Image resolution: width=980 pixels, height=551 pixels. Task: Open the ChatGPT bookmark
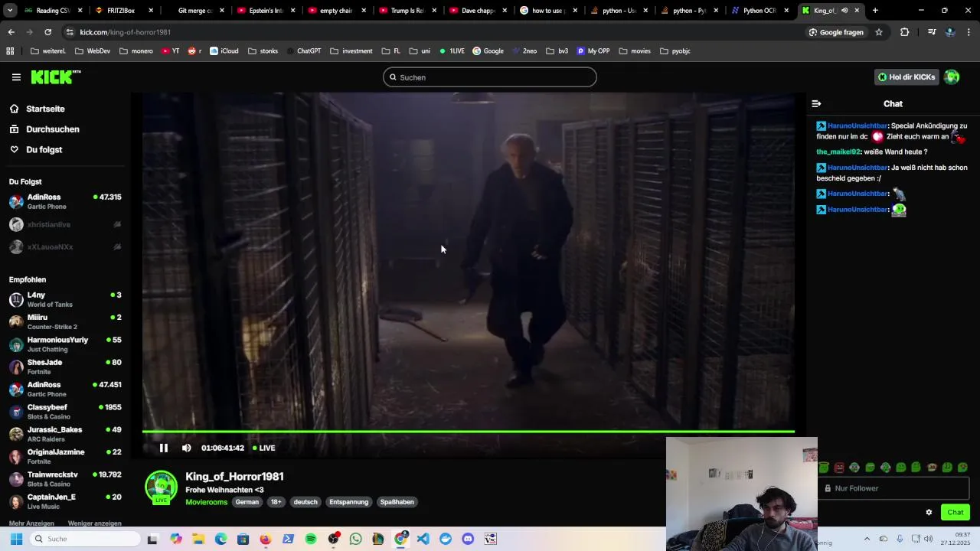point(304,51)
